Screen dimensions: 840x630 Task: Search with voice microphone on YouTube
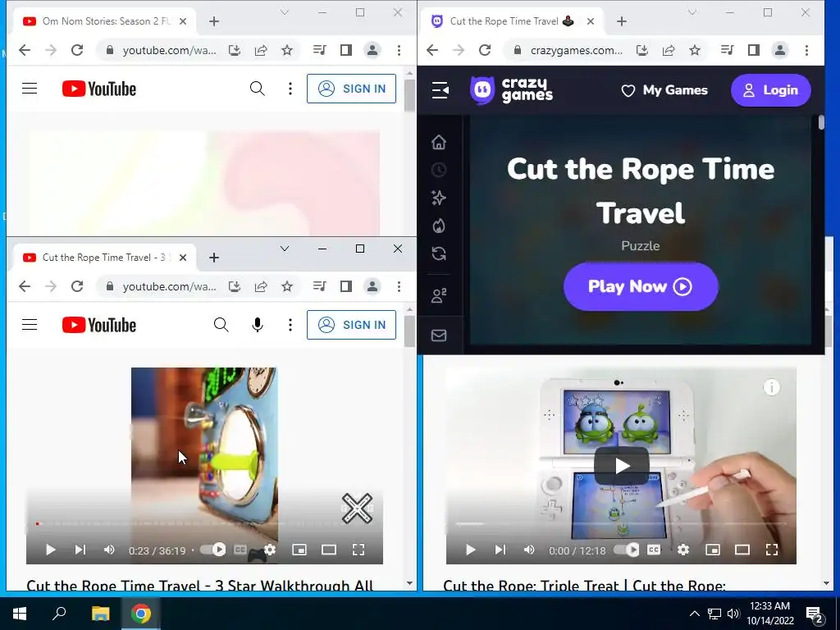257,325
